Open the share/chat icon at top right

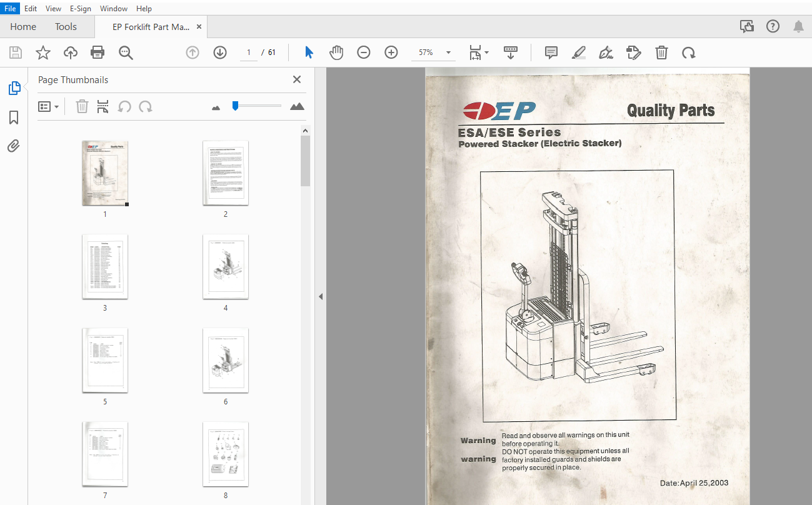[746, 26]
